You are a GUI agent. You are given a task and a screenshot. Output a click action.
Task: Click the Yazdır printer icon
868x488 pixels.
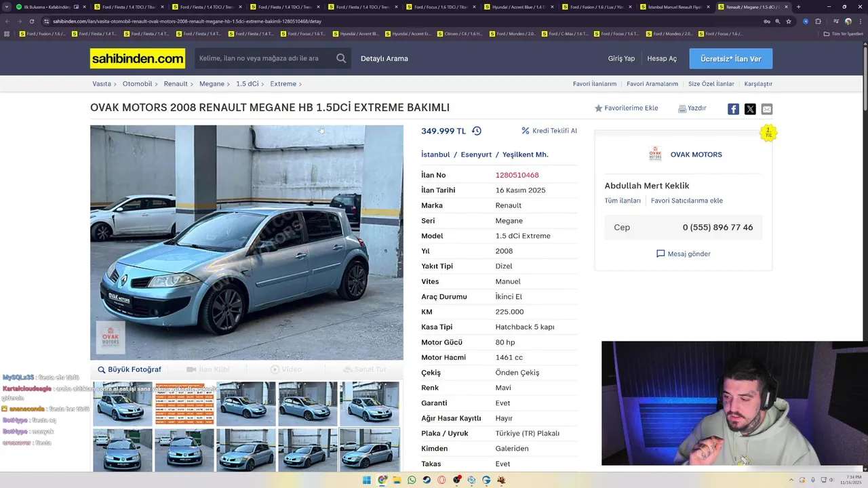point(682,108)
